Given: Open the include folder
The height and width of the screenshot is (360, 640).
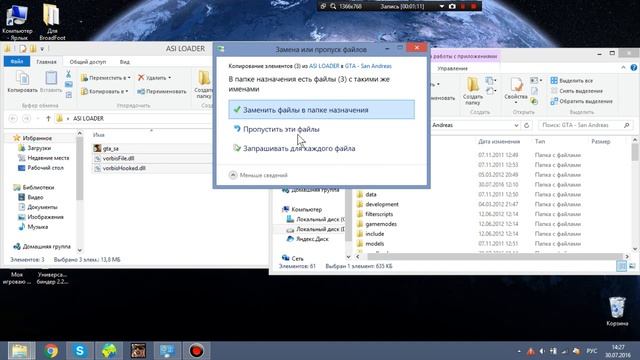Looking at the screenshot, I should point(370,234).
